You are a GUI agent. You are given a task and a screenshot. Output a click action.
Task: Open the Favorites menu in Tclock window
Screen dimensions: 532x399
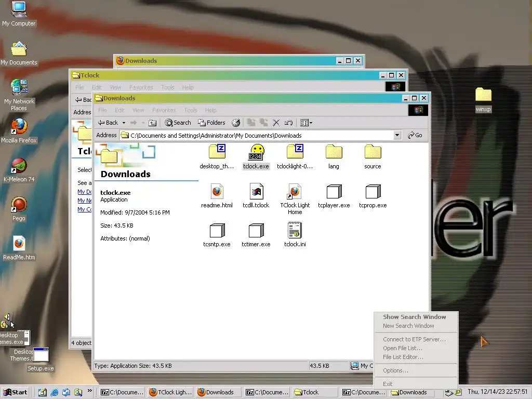(x=141, y=87)
